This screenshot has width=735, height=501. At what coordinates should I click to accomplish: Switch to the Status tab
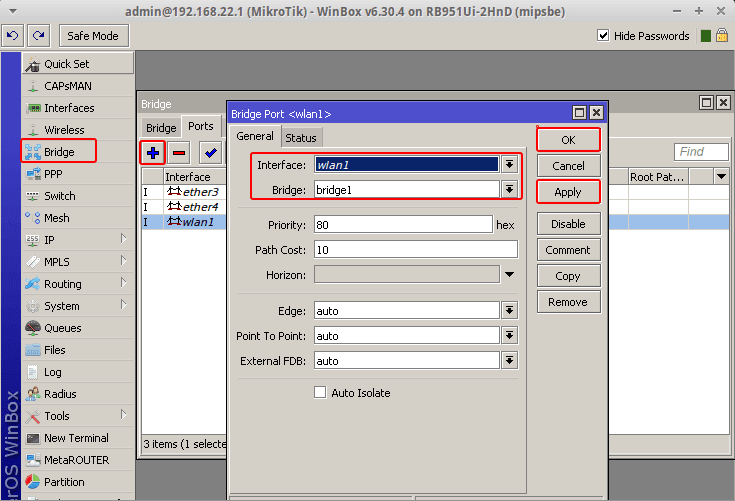click(x=301, y=138)
